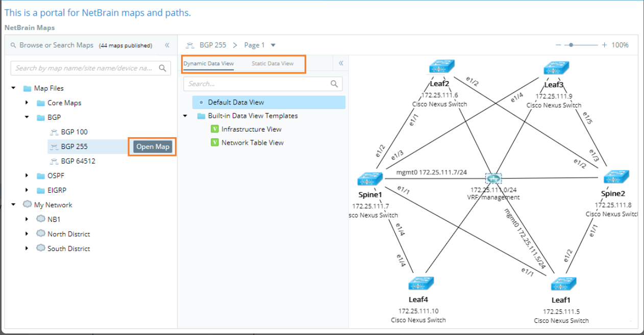Select the Default Data View radio option
The height and width of the screenshot is (335, 644).
(x=201, y=102)
